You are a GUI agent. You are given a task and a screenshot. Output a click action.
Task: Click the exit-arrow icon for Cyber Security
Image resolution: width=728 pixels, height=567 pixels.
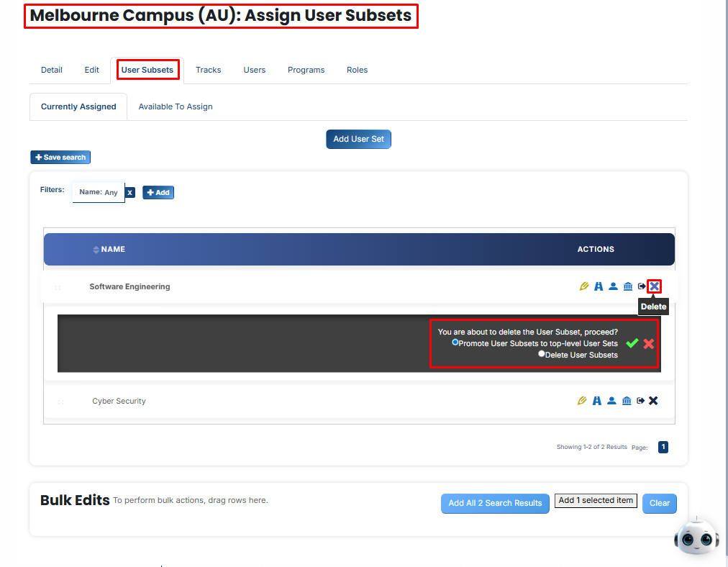tap(641, 400)
